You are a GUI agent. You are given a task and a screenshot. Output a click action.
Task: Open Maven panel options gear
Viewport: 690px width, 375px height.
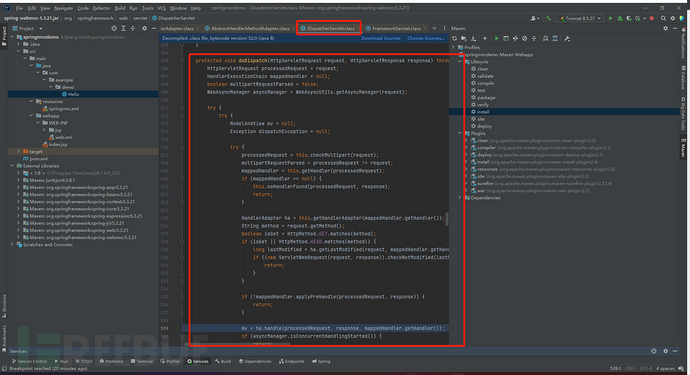(x=665, y=28)
